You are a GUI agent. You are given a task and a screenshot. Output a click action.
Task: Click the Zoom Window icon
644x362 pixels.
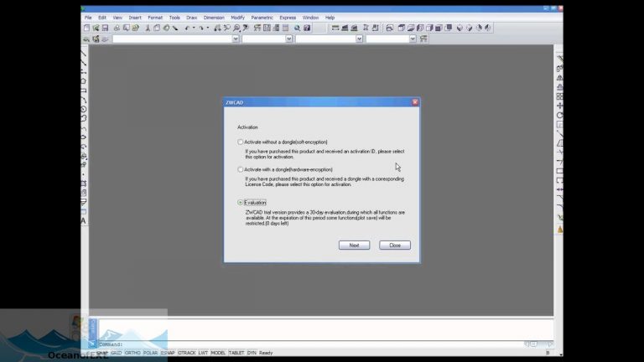(x=237, y=28)
